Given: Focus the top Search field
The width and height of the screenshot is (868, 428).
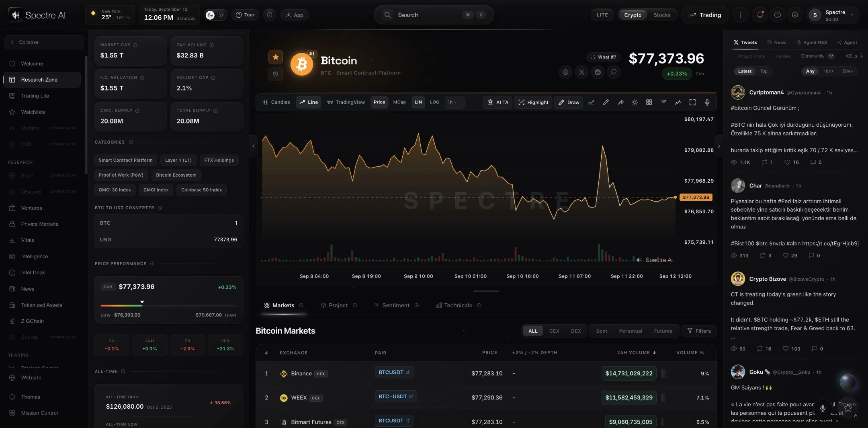Looking at the screenshot, I should pos(434,15).
